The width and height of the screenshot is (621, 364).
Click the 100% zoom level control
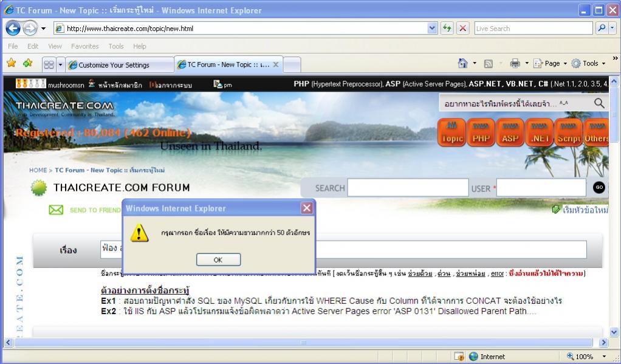(x=580, y=357)
